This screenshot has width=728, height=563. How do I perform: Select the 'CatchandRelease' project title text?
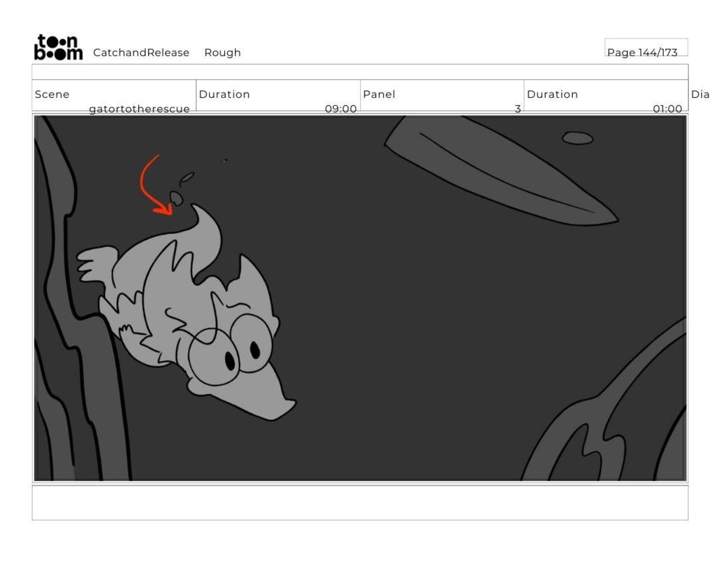pyautogui.click(x=141, y=52)
